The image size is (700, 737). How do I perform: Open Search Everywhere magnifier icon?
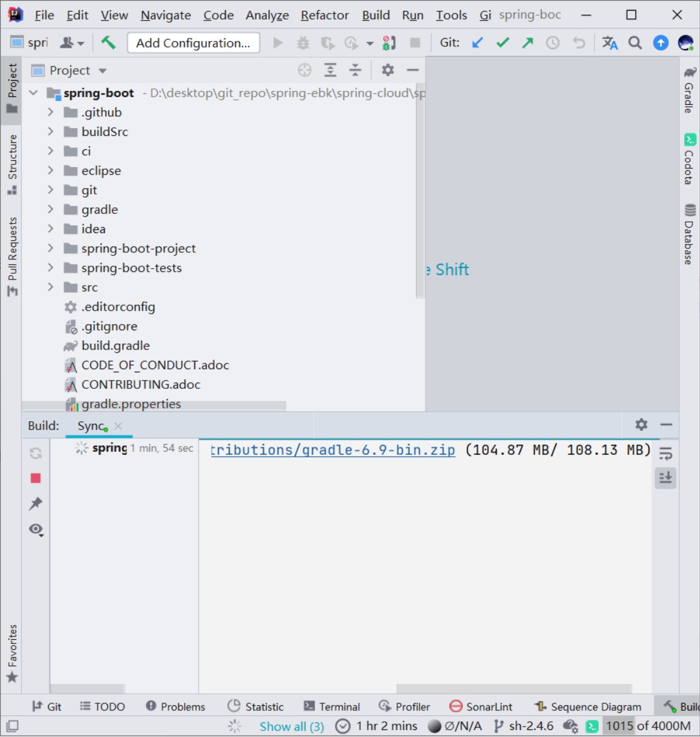pyautogui.click(x=635, y=43)
